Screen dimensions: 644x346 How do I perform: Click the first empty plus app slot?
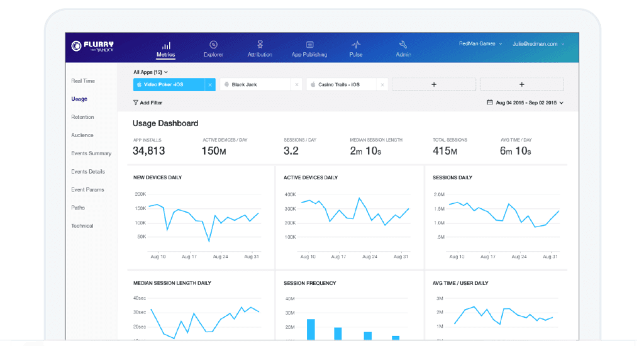(x=434, y=85)
